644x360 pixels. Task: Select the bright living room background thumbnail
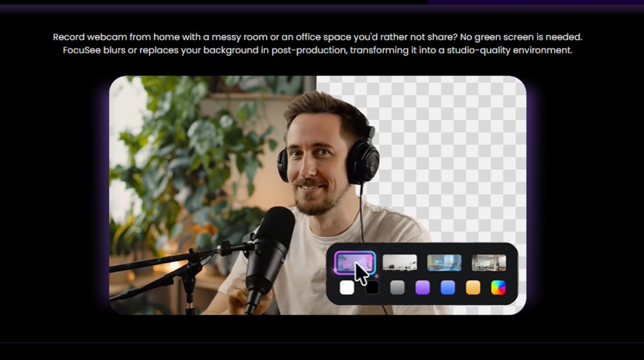point(489,263)
